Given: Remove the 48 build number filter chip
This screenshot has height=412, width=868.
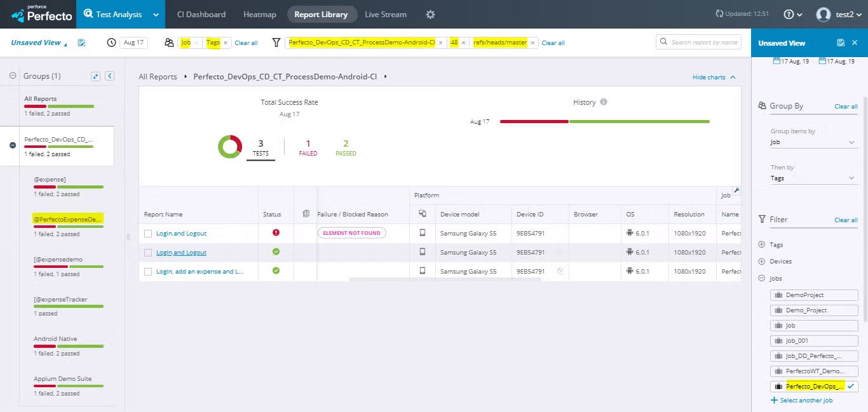Looking at the screenshot, I should (463, 43).
